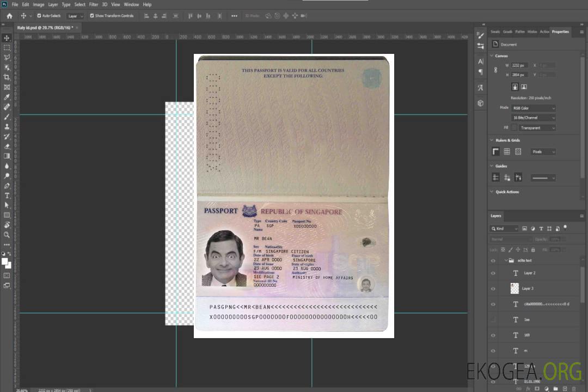Open the Paragraph panel icon
Screen dimensions: 588x392
click(x=481, y=72)
